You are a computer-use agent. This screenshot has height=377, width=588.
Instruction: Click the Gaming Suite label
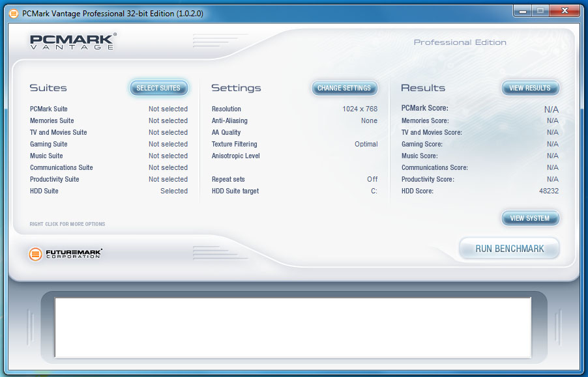pyautogui.click(x=49, y=144)
